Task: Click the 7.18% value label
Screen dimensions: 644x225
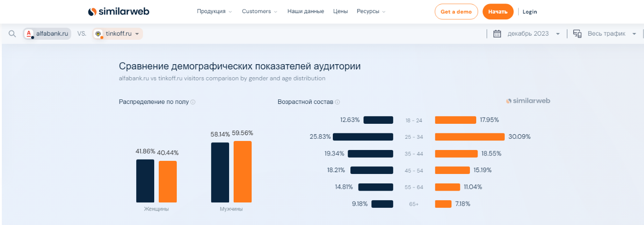Action: [x=463, y=204]
